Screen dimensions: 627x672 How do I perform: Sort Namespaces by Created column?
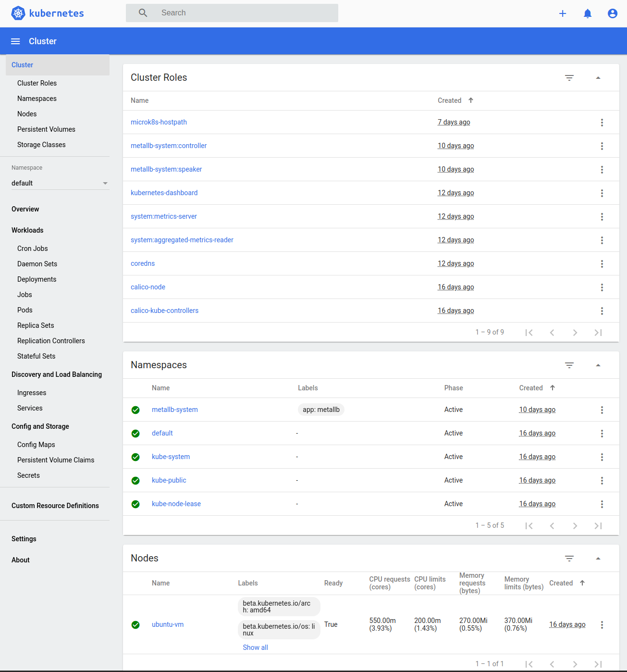pos(537,388)
